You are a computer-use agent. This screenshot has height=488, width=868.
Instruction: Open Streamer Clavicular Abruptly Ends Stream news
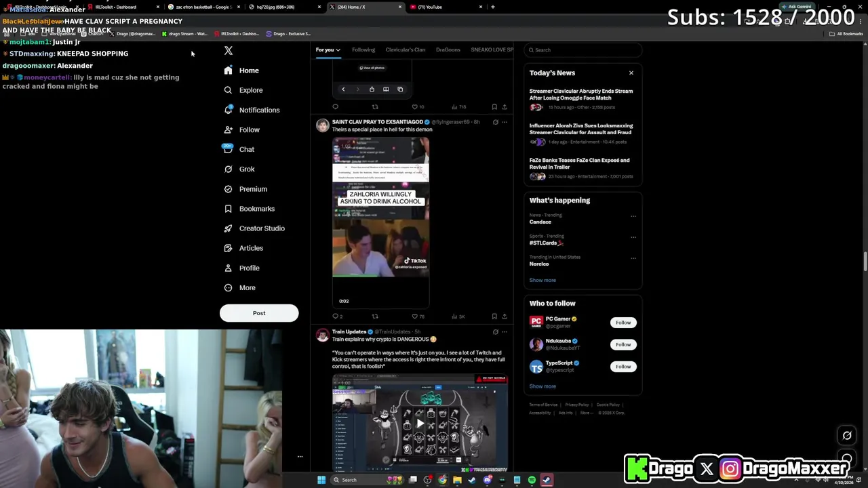[582, 99]
